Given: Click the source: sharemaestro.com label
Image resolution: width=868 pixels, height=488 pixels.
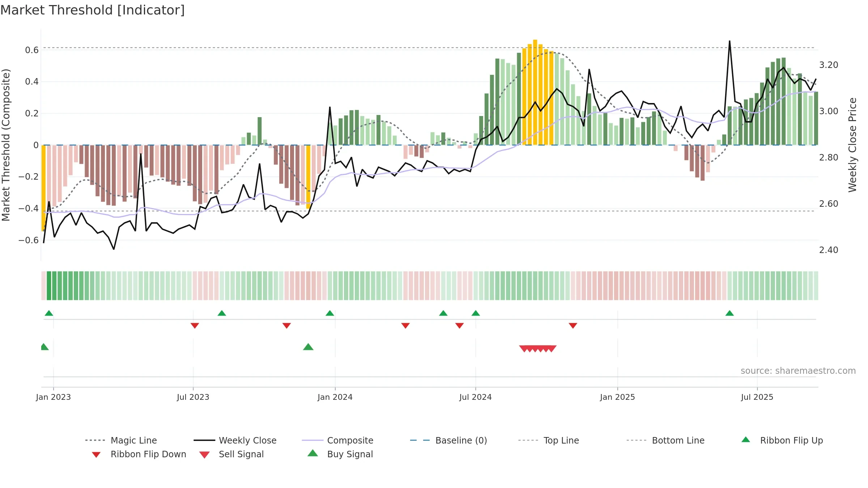Looking at the screenshot, I should point(798,371).
